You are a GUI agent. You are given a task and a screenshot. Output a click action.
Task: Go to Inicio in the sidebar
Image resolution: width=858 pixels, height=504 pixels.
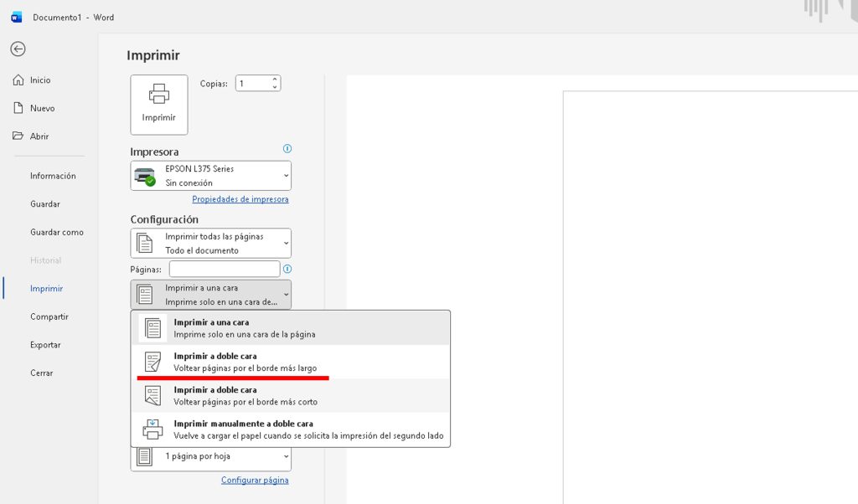click(40, 80)
